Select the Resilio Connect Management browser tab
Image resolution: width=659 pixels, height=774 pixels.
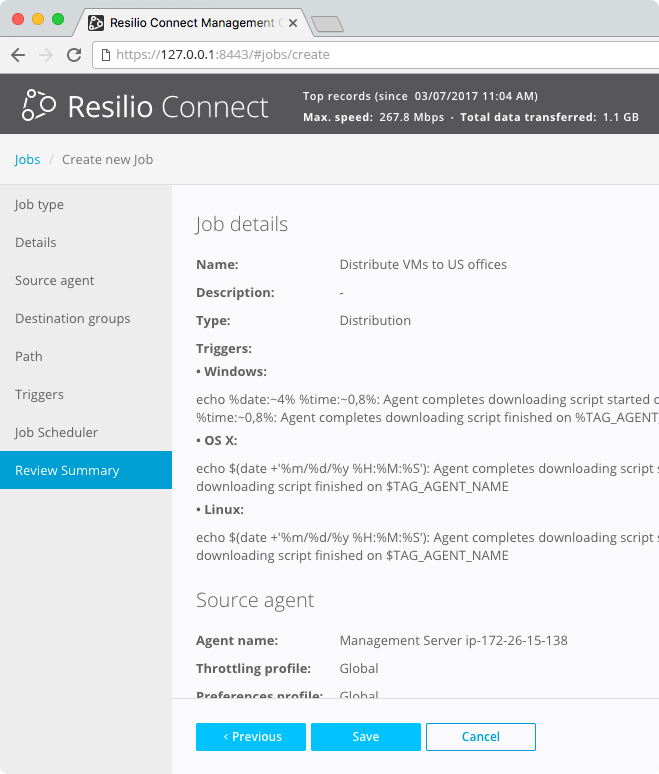coord(193,23)
